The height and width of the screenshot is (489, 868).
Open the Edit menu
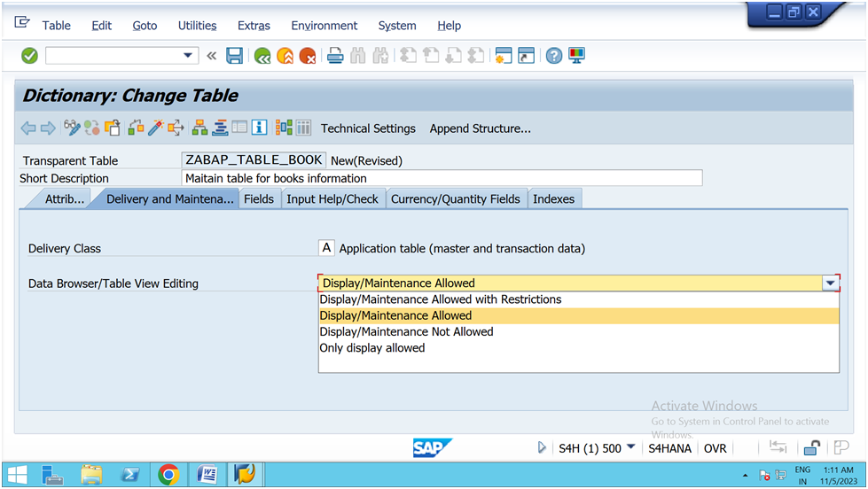point(101,26)
